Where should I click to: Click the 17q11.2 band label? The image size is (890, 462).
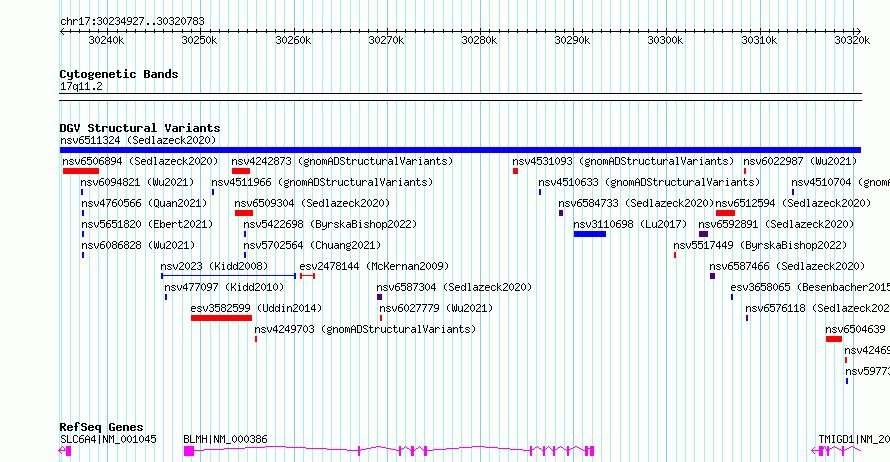coord(81,86)
